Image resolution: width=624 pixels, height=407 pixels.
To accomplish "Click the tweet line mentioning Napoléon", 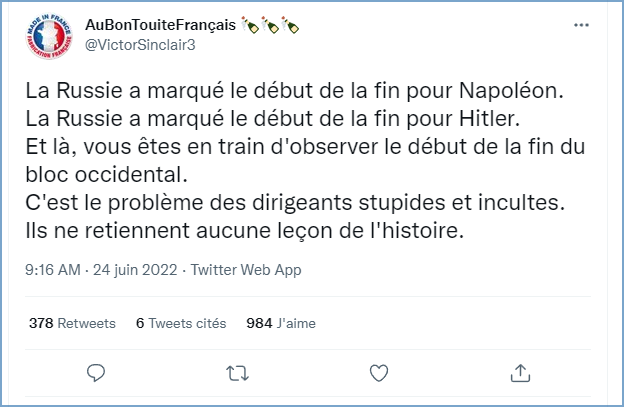I will pos(295,91).
